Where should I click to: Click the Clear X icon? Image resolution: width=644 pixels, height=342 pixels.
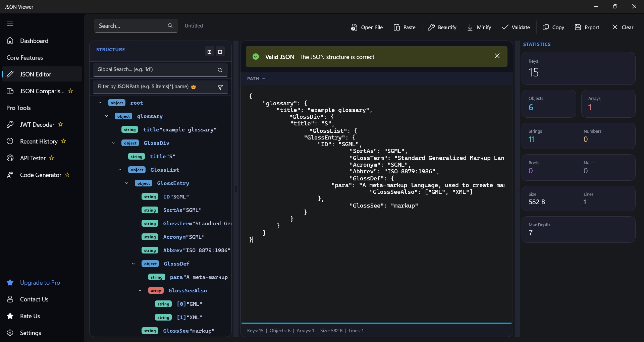615,27
